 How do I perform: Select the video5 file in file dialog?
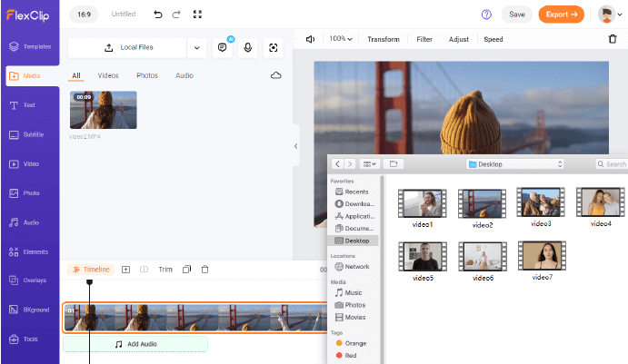click(x=423, y=261)
